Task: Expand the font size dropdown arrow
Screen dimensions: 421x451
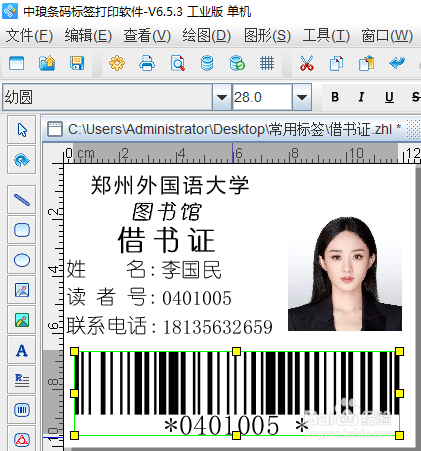Action: click(302, 97)
